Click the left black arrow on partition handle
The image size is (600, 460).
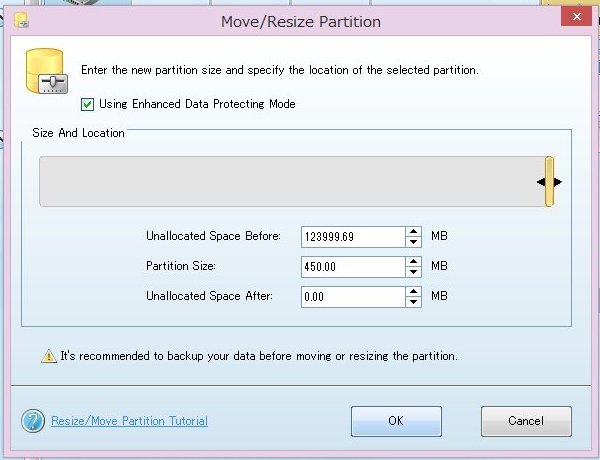click(541, 182)
